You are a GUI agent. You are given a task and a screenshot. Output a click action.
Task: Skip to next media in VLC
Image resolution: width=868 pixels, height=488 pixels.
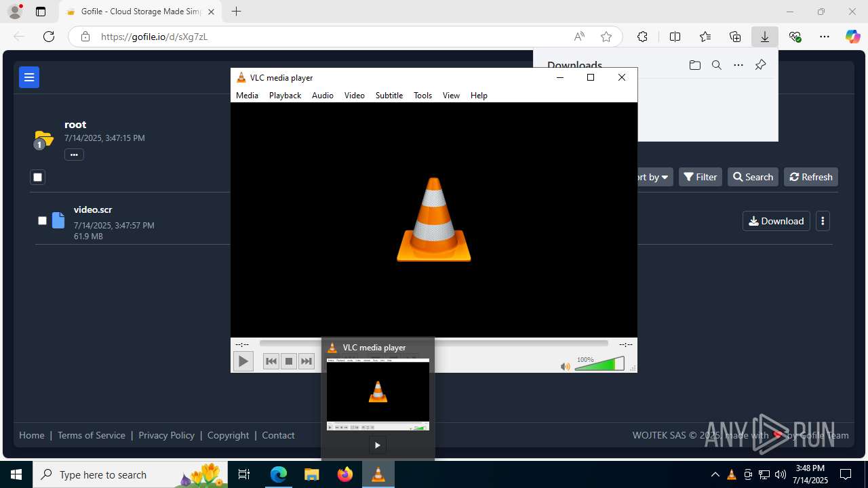click(x=307, y=361)
